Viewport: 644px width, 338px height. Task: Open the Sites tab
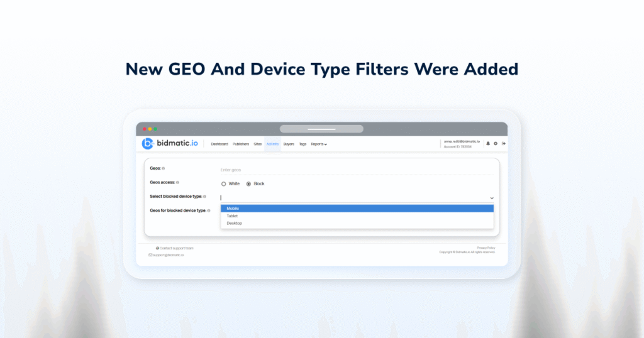257,144
